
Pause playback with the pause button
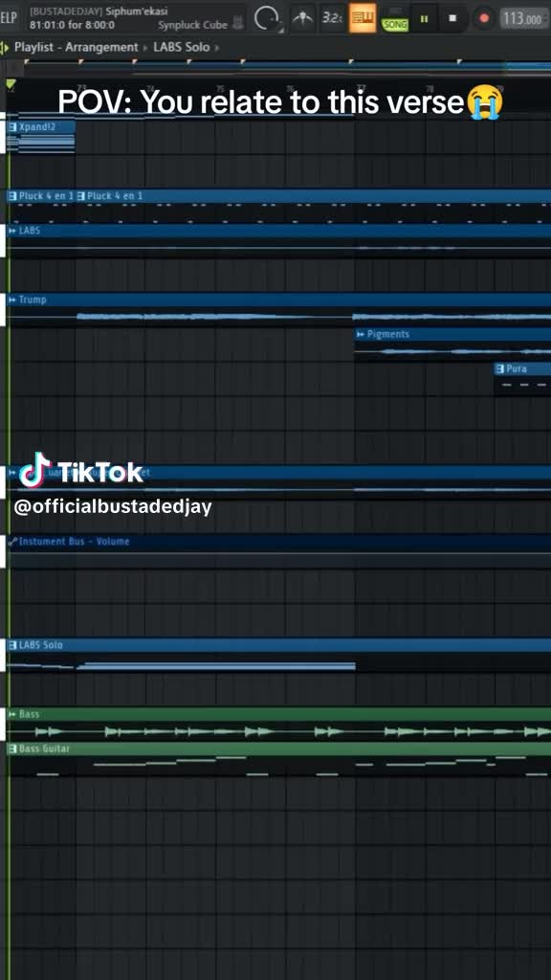coord(424,19)
